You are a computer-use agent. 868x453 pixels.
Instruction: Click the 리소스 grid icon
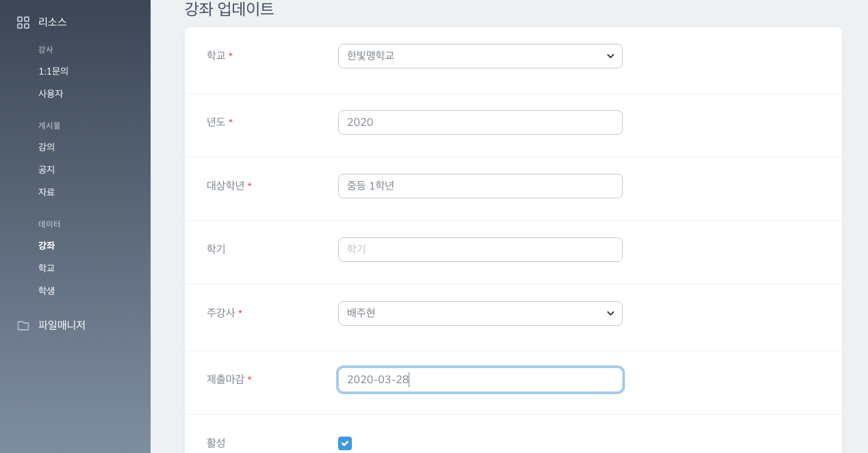23,23
